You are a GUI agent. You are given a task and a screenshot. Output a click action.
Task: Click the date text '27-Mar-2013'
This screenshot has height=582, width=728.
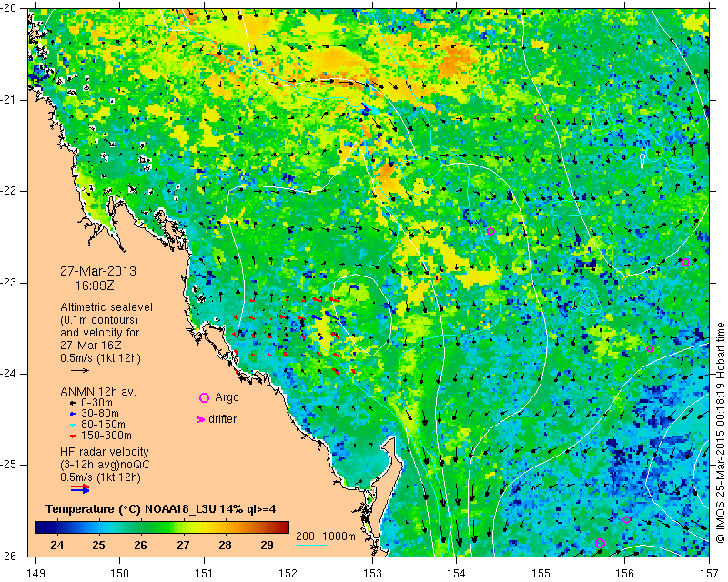click(98, 271)
